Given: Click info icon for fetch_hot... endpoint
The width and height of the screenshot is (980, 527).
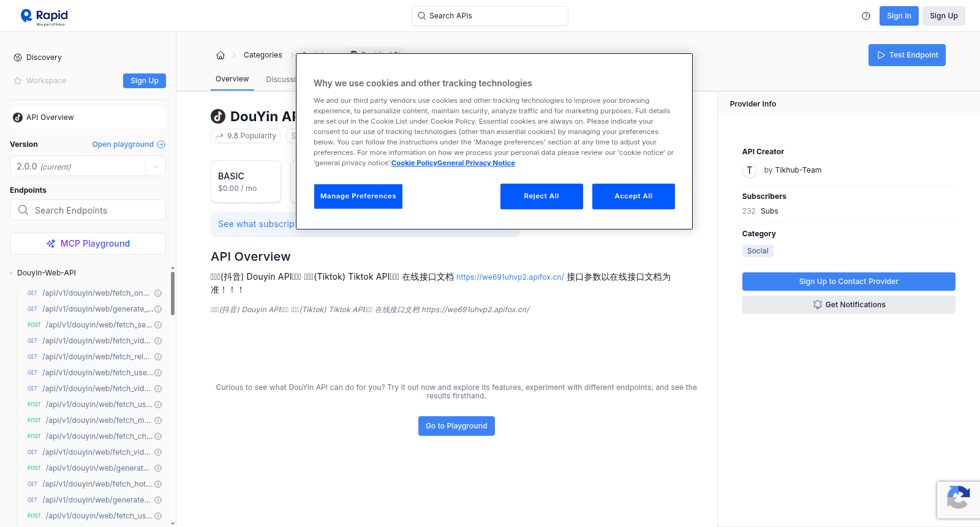Looking at the screenshot, I should pyautogui.click(x=158, y=484).
